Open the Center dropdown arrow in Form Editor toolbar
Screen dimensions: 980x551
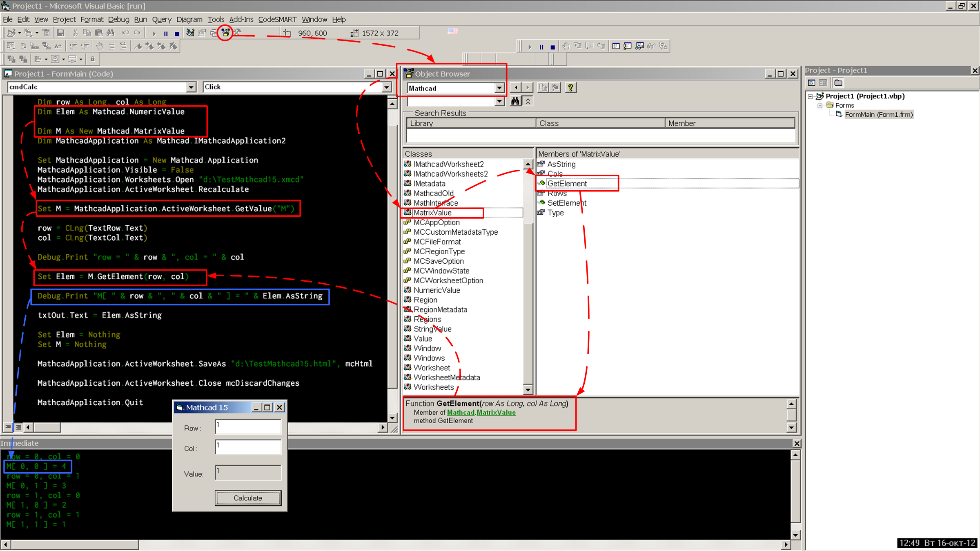tap(63, 59)
